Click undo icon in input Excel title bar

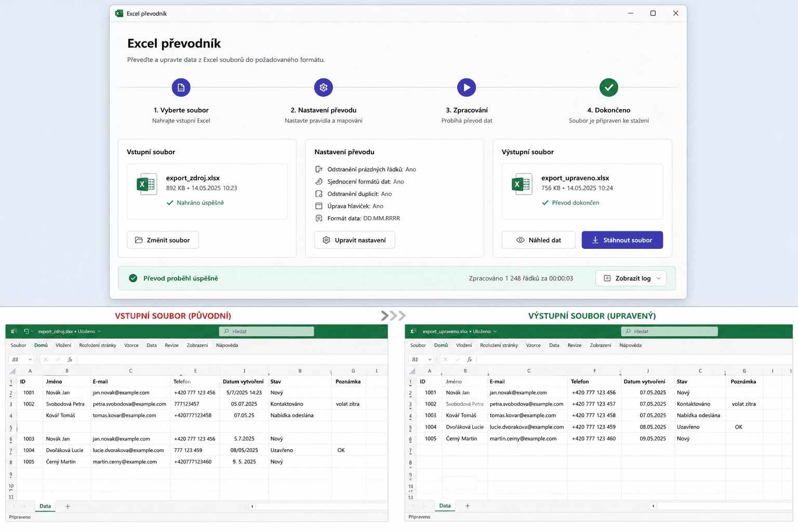26,331
